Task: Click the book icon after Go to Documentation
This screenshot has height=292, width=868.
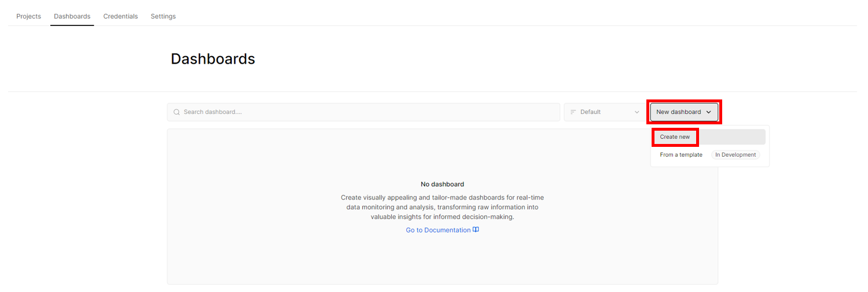Action: [x=476, y=230]
